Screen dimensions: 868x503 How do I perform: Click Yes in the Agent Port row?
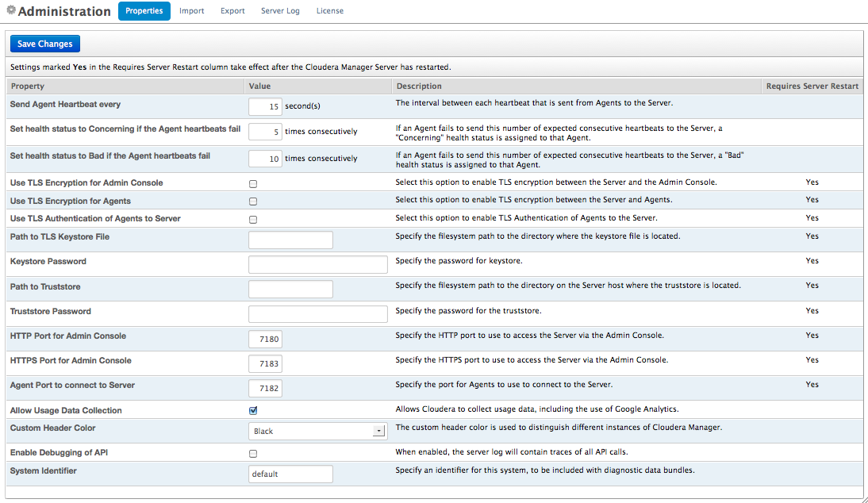812,385
